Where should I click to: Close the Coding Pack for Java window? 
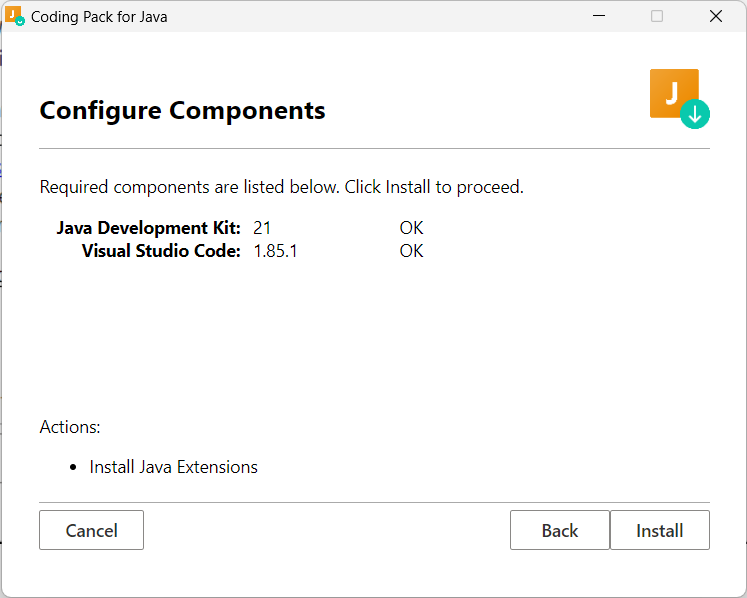(x=716, y=16)
